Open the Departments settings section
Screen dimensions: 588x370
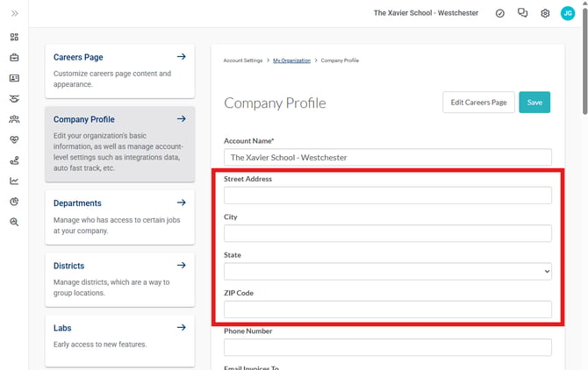click(120, 217)
